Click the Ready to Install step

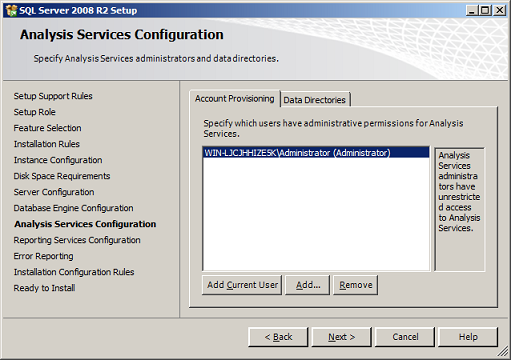(x=44, y=288)
